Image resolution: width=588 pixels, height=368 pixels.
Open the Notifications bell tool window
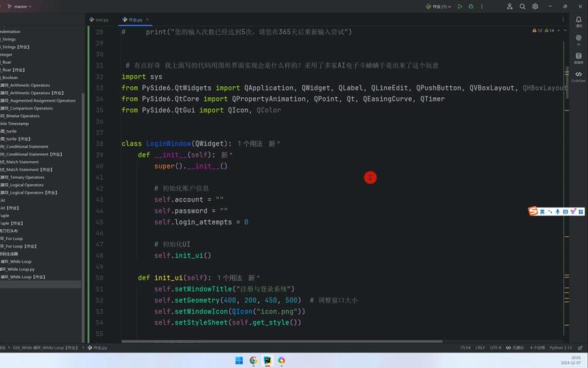pos(578,19)
